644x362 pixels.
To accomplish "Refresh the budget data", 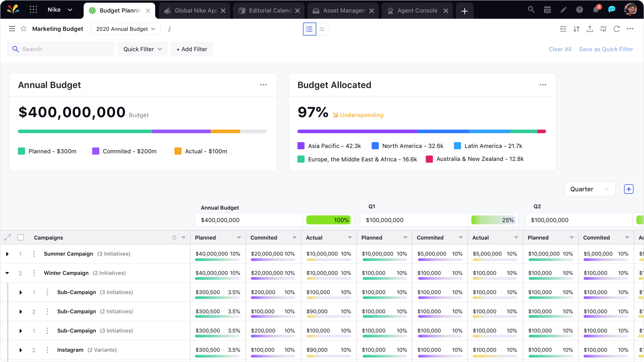I will [x=616, y=29].
